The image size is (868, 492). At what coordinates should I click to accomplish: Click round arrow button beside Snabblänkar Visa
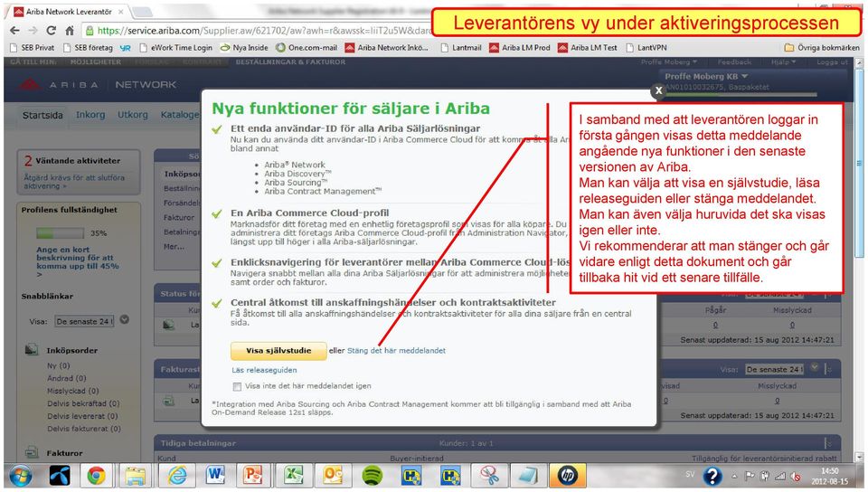point(125,319)
